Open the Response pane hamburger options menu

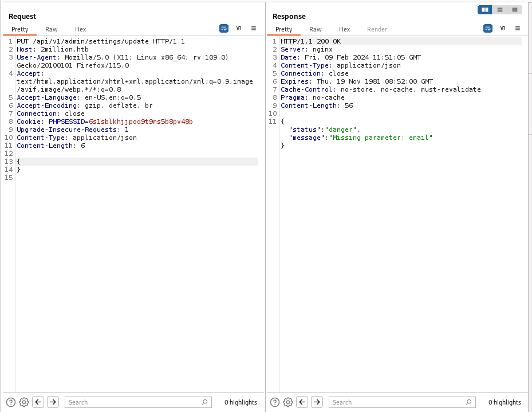pyautogui.click(x=518, y=28)
